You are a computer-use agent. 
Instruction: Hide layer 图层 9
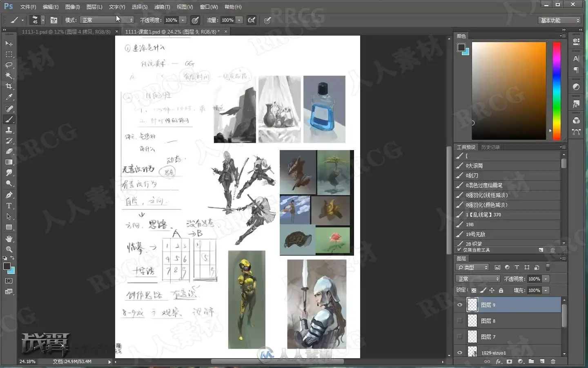coord(460,305)
